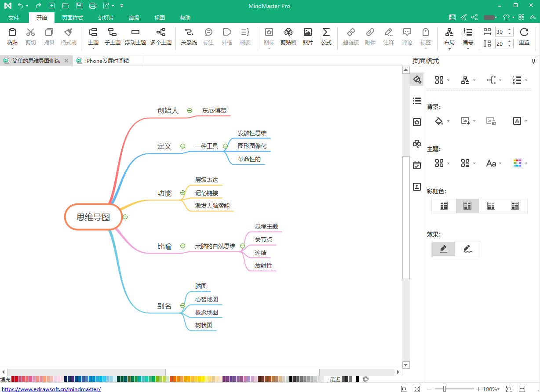This screenshot has height=392, width=540.
Task: Open the clipart clover panel in sidebar
Action: coord(417,144)
